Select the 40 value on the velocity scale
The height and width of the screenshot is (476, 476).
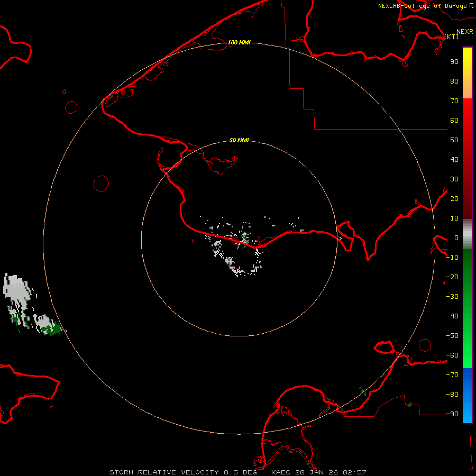[x=454, y=159]
